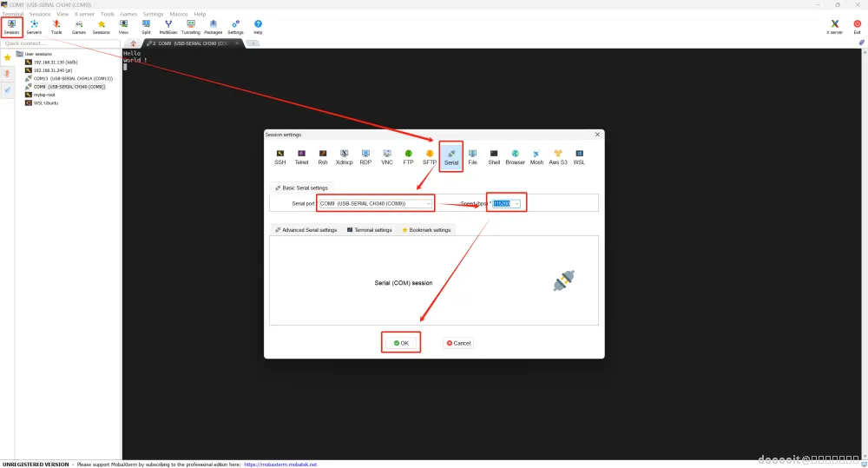The height and width of the screenshot is (468, 868).
Task: Click the Exit toolbar icon
Action: pos(857,27)
